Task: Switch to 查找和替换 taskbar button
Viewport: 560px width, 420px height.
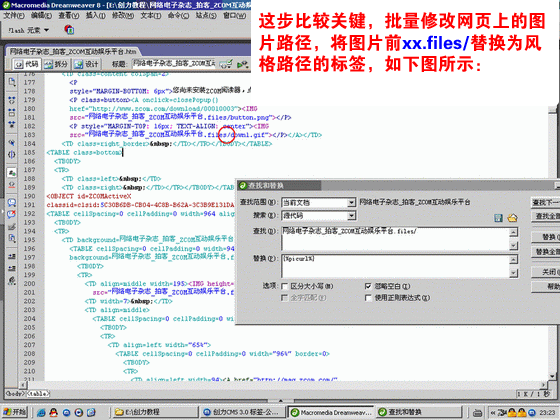Action: tap(419, 412)
